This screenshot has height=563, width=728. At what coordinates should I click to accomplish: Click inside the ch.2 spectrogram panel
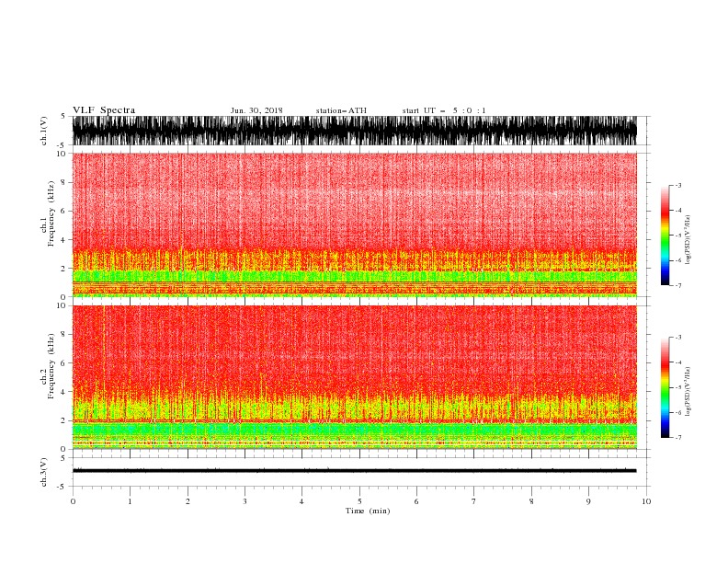(x=354, y=377)
